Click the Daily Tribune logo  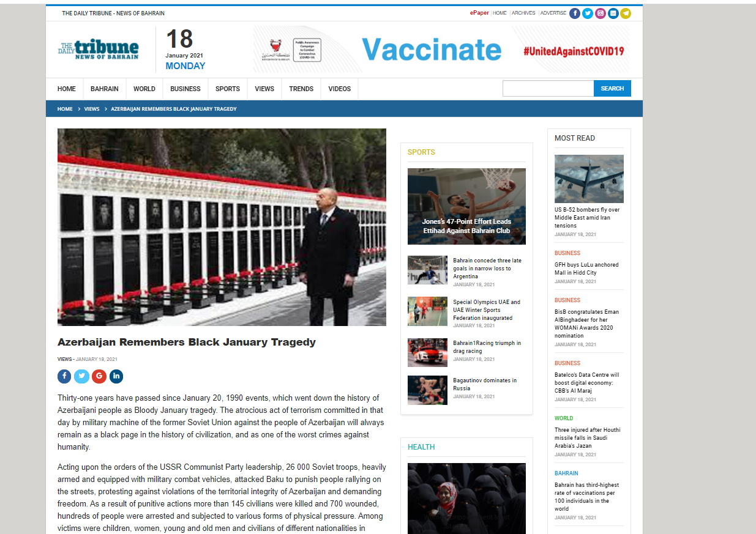[99, 50]
